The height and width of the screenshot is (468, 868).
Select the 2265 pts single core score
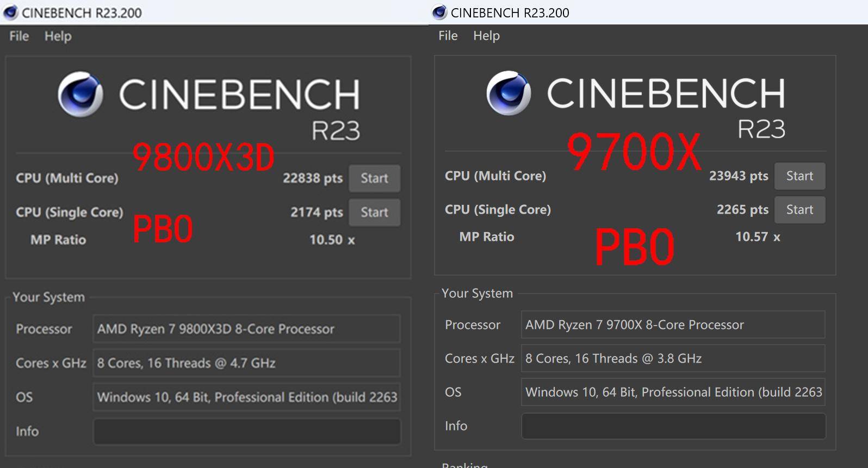click(742, 210)
